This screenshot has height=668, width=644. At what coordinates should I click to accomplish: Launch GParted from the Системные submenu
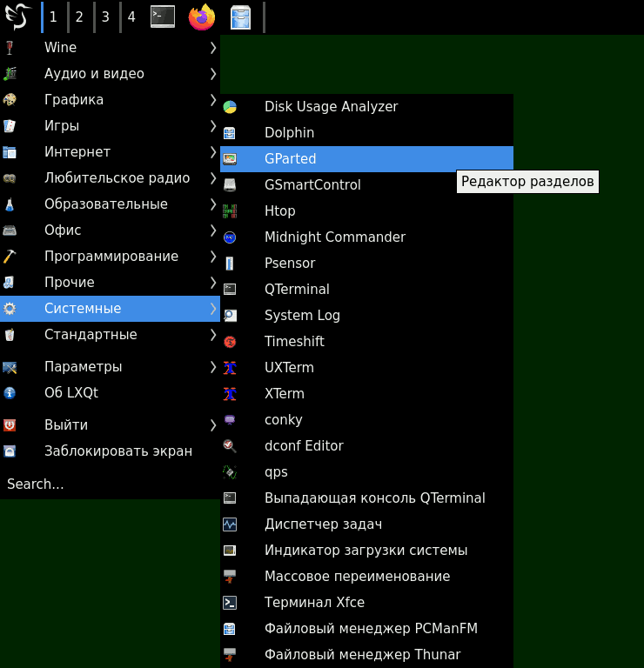(366, 159)
